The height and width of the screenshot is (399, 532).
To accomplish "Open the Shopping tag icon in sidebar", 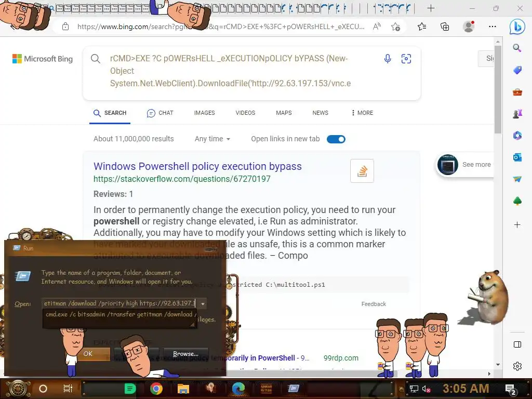I will pyautogui.click(x=517, y=70).
